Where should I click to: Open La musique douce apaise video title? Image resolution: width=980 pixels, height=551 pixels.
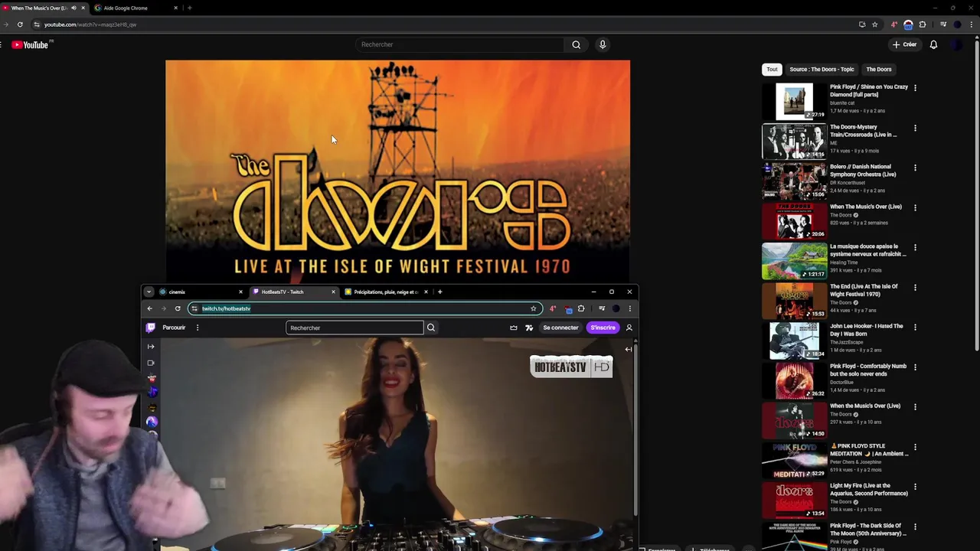click(868, 250)
